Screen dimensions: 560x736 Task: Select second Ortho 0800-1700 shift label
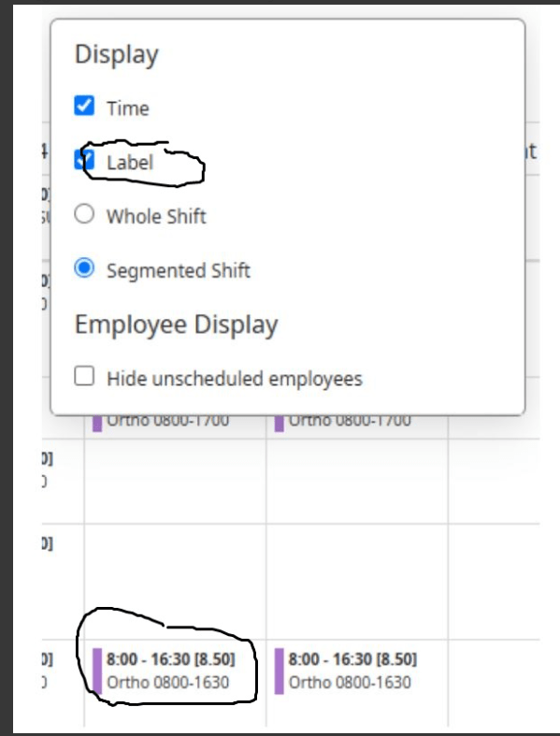pyautogui.click(x=350, y=421)
